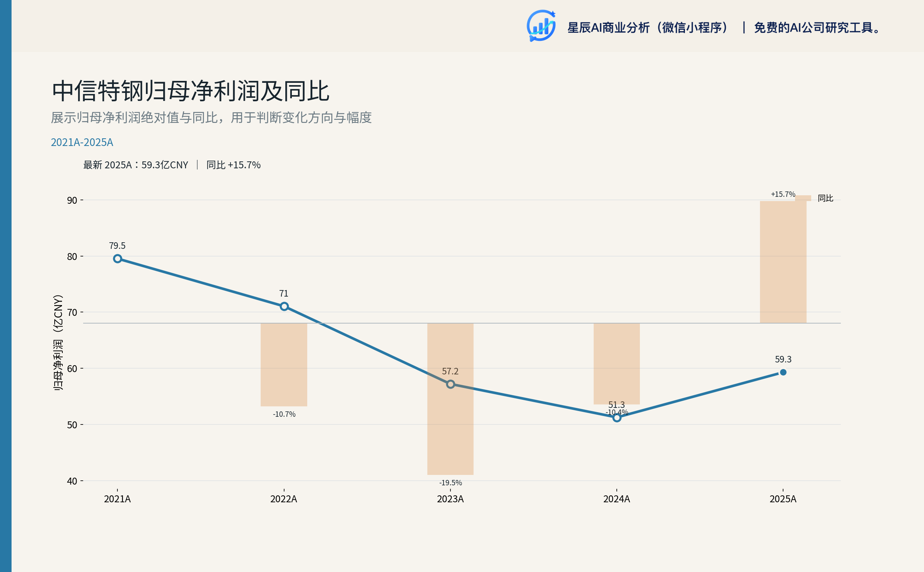Click the 71 value label
Image resolution: width=924 pixels, height=572 pixels.
(x=284, y=294)
